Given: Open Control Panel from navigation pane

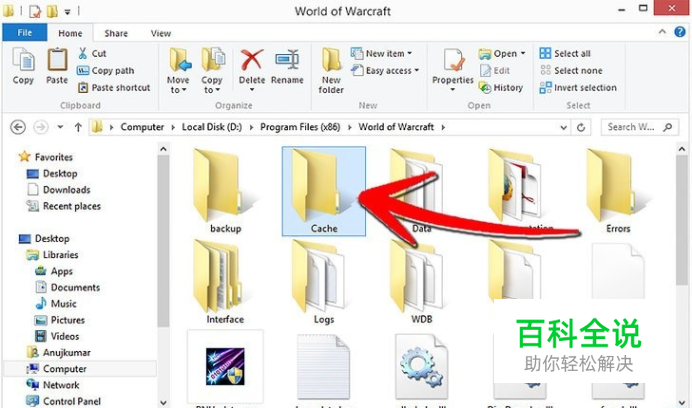Looking at the screenshot, I should click(64, 401).
